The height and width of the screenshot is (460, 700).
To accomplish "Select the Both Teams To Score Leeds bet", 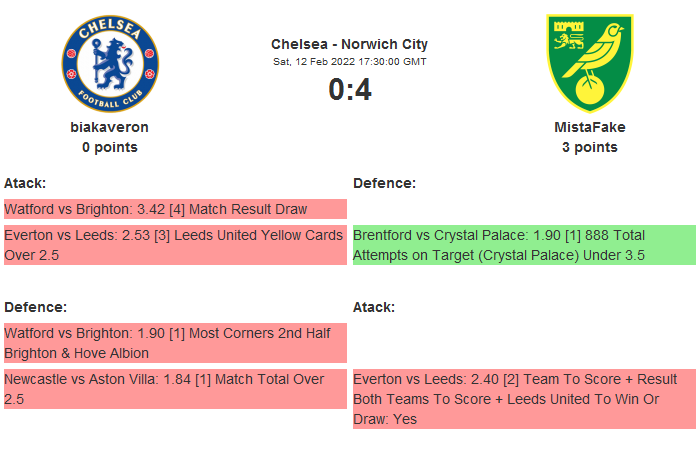I will pyautogui.click(x=524, y=399).
